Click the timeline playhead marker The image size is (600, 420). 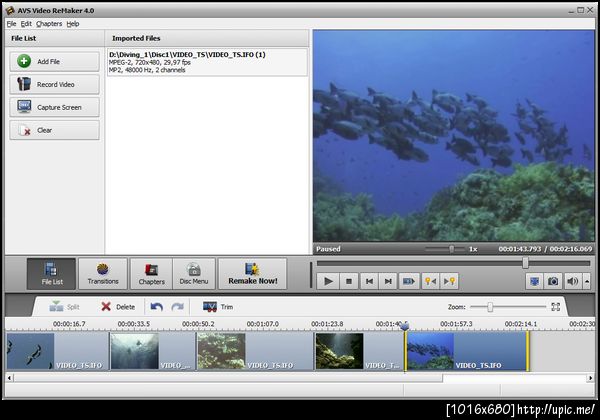click(405, 326)
